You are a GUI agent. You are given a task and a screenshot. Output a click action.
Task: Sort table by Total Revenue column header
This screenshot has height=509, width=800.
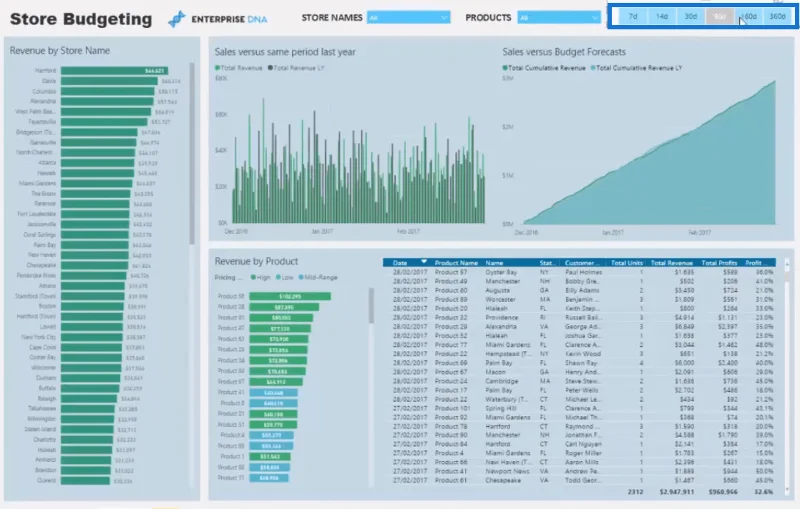(x=671, y=263)
